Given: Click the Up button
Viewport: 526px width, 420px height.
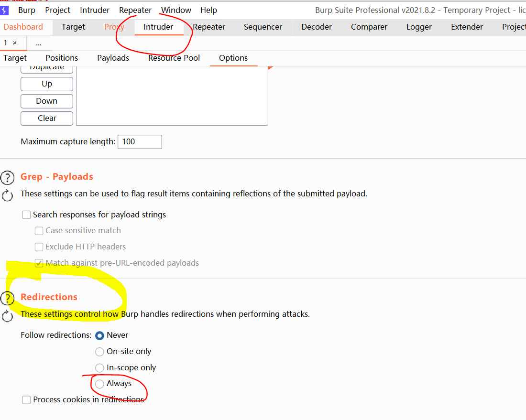Looking at the screenshot, I should click(x=47, y=84).
